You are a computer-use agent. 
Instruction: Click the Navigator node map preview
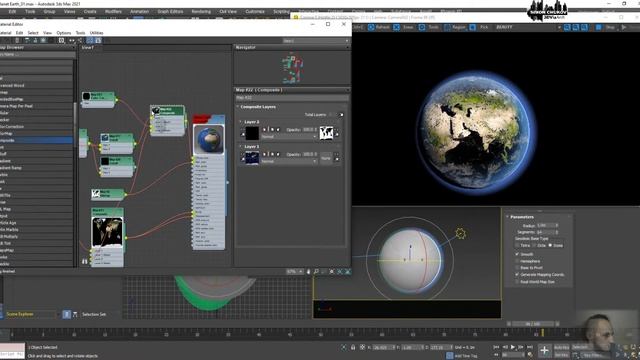(292, 68)
